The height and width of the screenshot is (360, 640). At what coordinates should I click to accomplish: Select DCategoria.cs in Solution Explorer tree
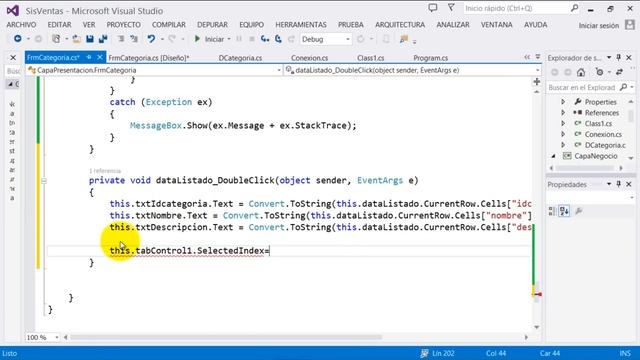(605, 145)
